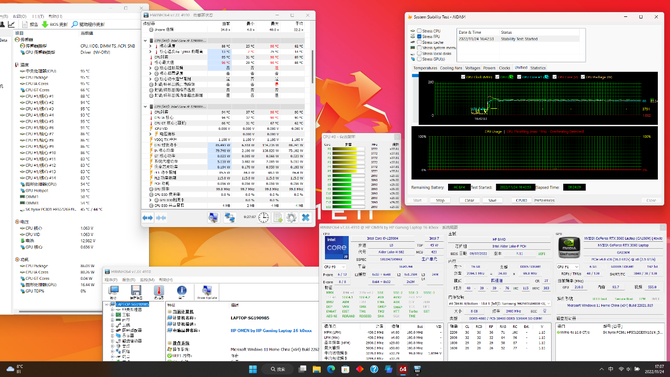Click the line-chart icon in AIDA64 toolbar

(12, 24)
